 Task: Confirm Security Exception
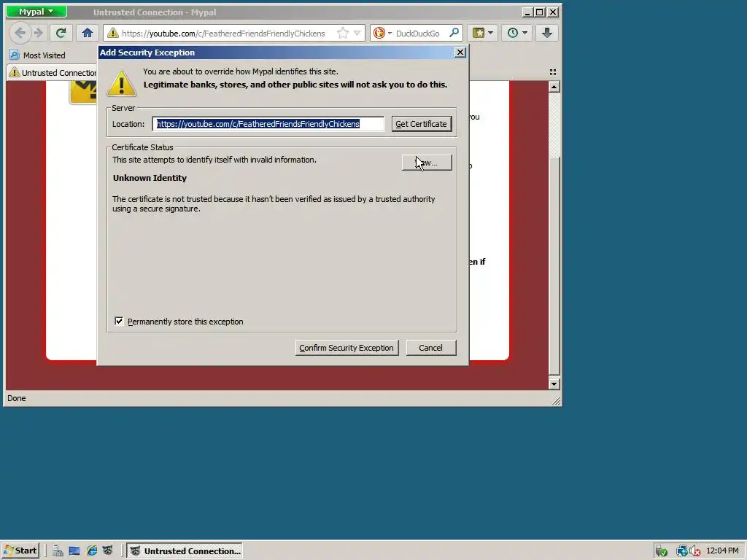[x=347, y=348]
